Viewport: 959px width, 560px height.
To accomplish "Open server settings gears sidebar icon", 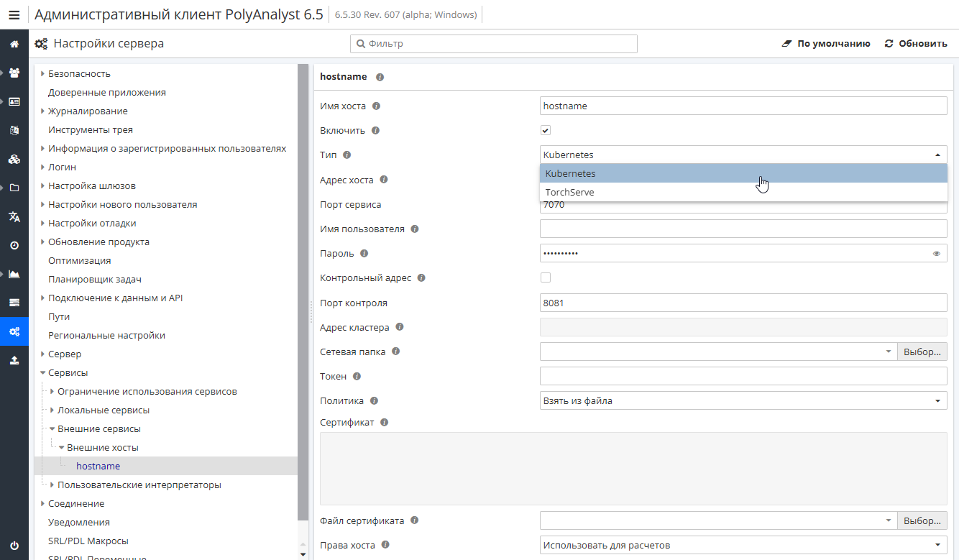I will [14, 331].
